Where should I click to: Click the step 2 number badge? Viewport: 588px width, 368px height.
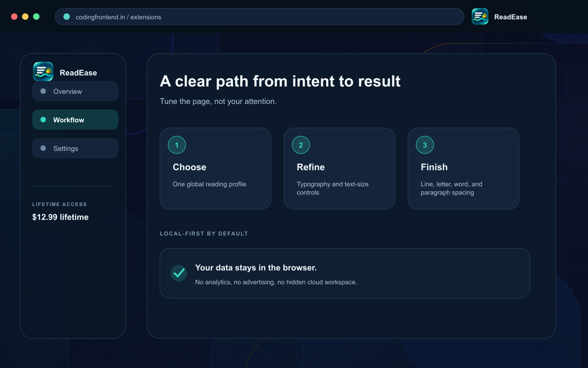(301, 145)
